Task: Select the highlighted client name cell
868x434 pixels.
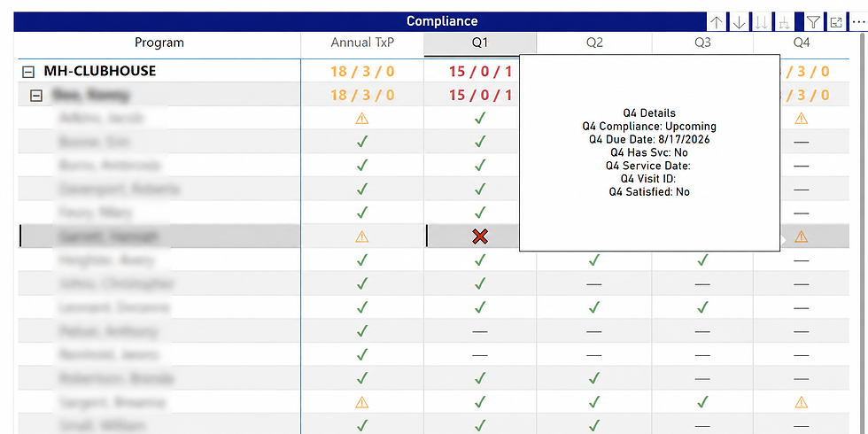Action: tap(159, 236)
